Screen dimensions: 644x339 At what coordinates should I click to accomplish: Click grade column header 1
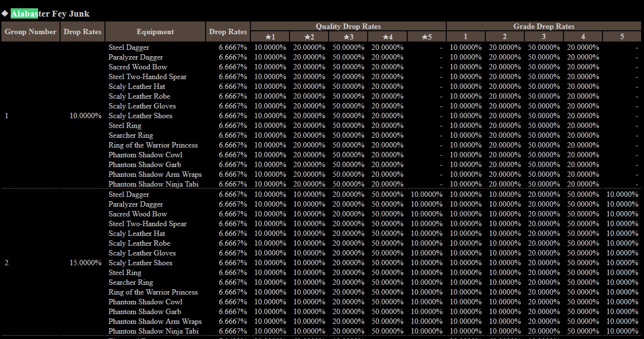pos(466,37)
